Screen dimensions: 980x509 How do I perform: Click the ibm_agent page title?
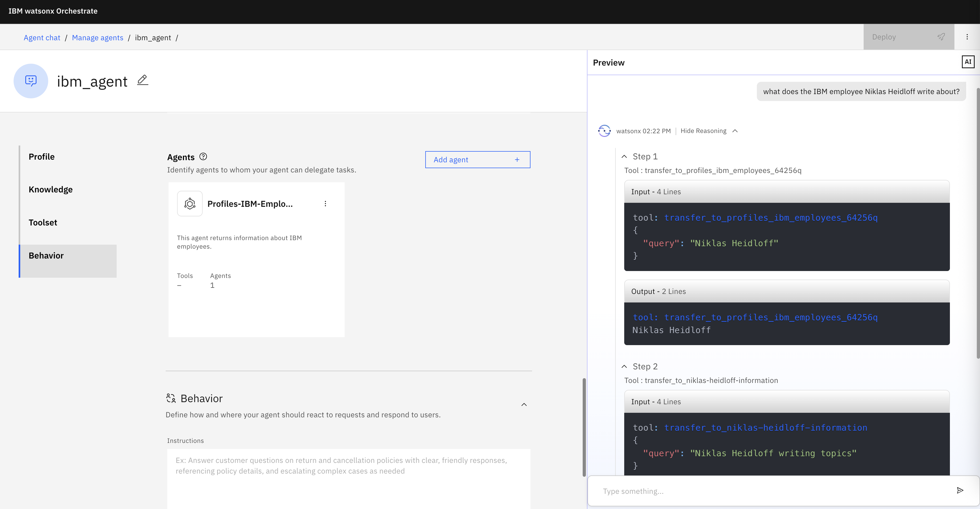click(92, 81)
